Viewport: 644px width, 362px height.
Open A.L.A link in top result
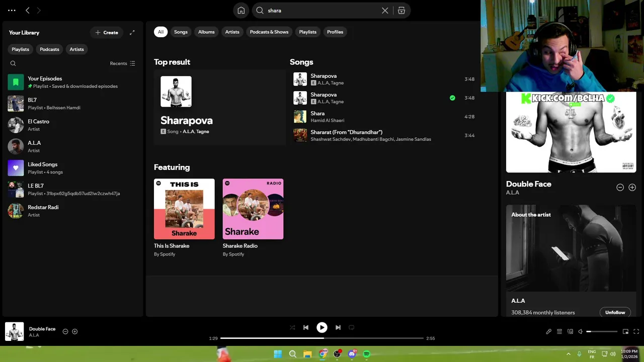pos(188,132)
